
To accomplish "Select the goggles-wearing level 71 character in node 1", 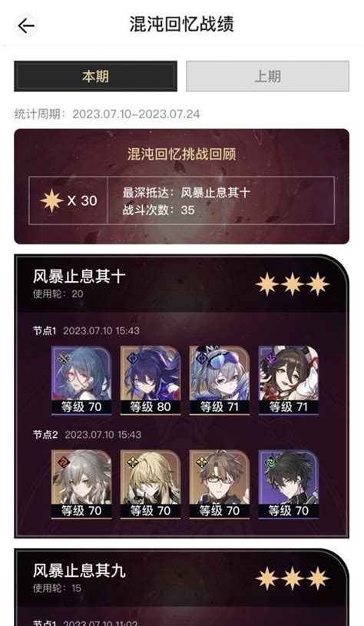I will tap(220, 380).
